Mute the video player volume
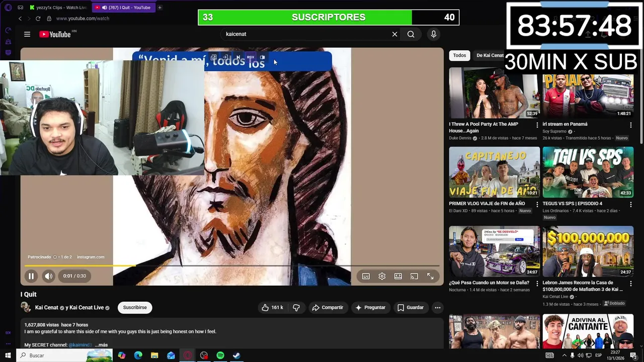The width and height of the screenshot is (644, 362). pos(48,276)
